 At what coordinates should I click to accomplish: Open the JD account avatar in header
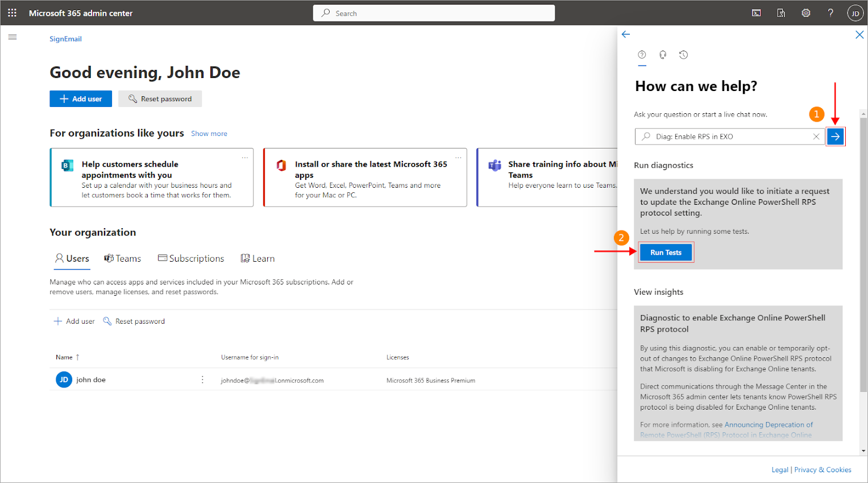pyautogui.click(x=855, y=13)
